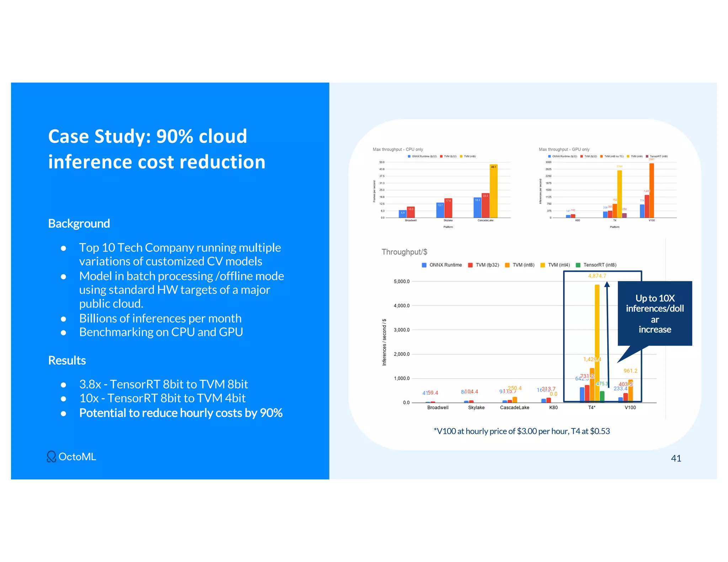The height and width of the screenshot is (562, 728).
Task: Click the 'CascadeLake' x-axis label in Throughput/$ chart
Action: click(x=515, y=407)
